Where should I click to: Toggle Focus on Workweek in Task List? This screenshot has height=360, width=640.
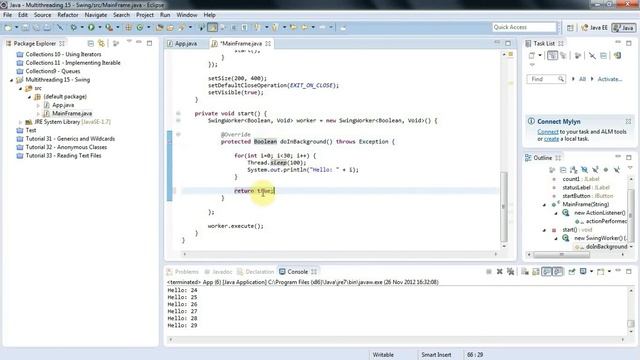577,56
